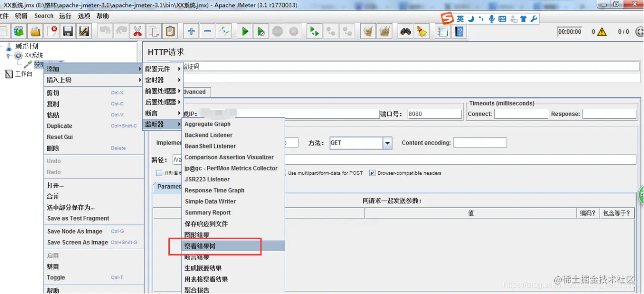Click the Templates toolbar icon
Image resolution: width=644 pixels, height=294 pixels.
click(x=19, y=31)
